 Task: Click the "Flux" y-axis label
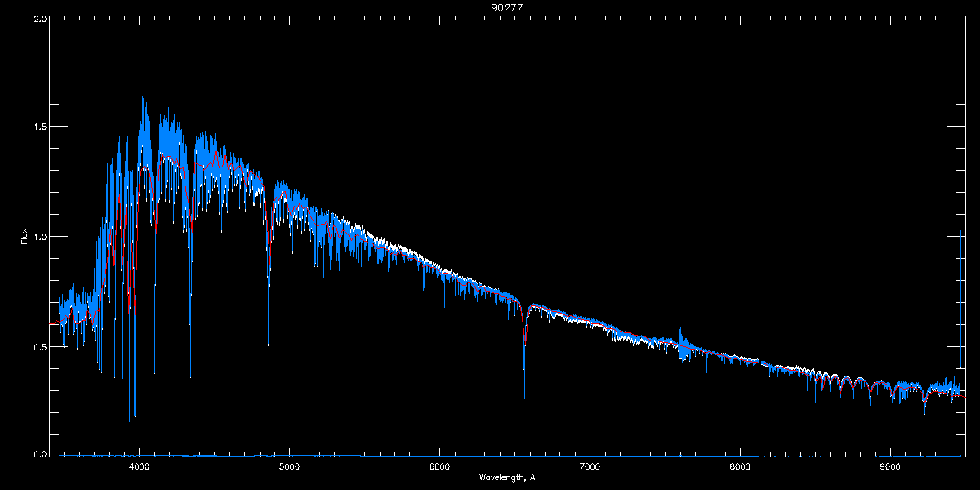(x=24, y=237)
